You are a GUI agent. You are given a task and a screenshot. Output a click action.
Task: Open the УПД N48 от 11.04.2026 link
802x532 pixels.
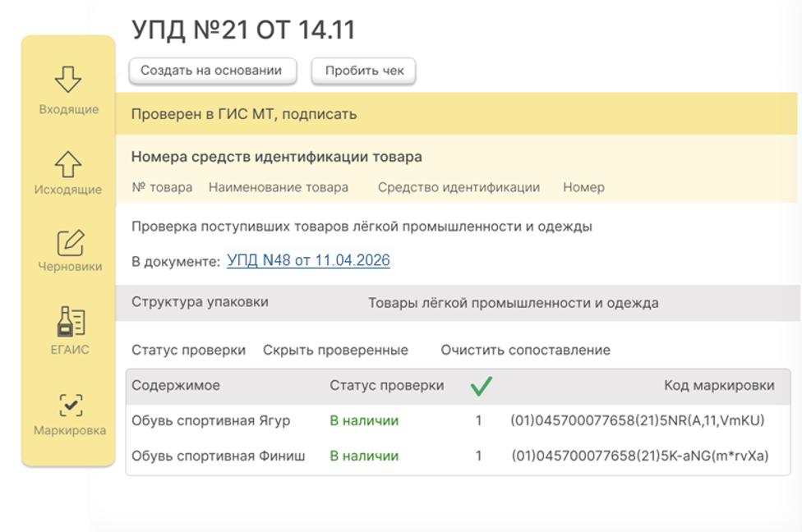pyautogui.click(x=308, y=261)
